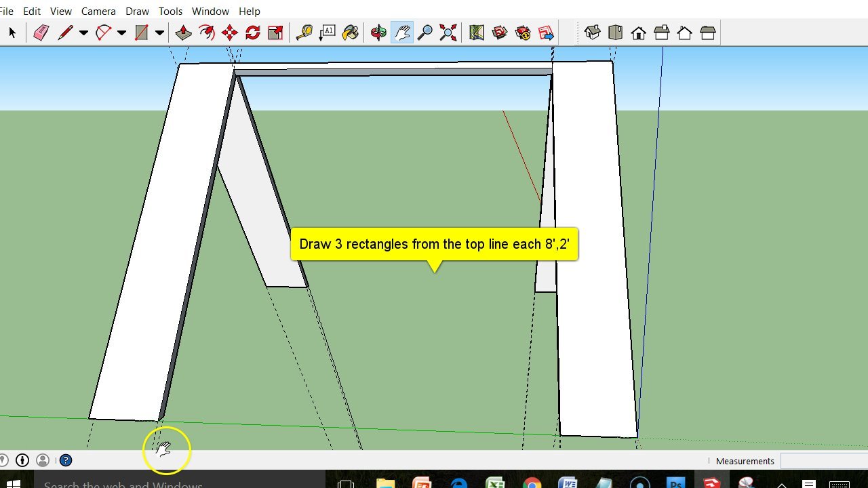868x488 pixels.
Task: Toggle the Pan hand tool
Action: 402,33
